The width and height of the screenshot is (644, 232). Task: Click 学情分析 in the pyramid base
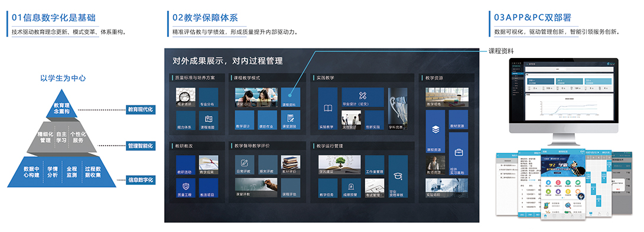[x=52, y=172]
